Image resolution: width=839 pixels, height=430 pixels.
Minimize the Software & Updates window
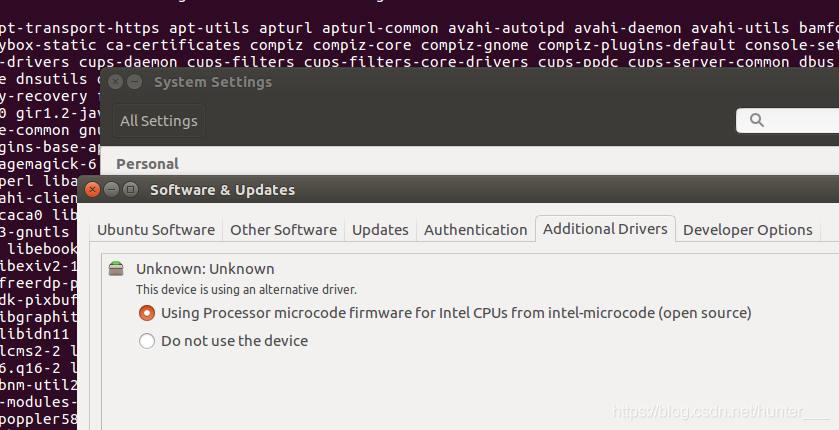coord(112,189)
